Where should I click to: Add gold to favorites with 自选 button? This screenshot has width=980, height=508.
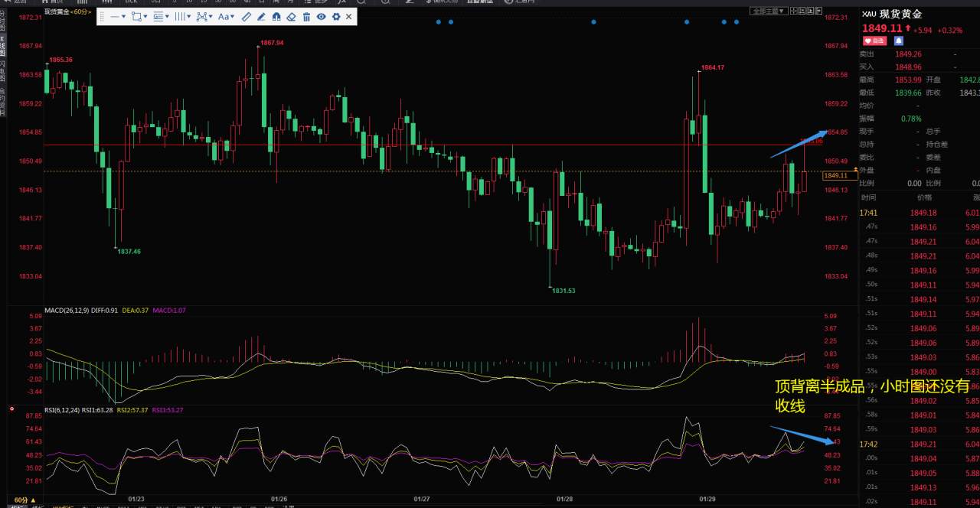click(x=874, y=41)
